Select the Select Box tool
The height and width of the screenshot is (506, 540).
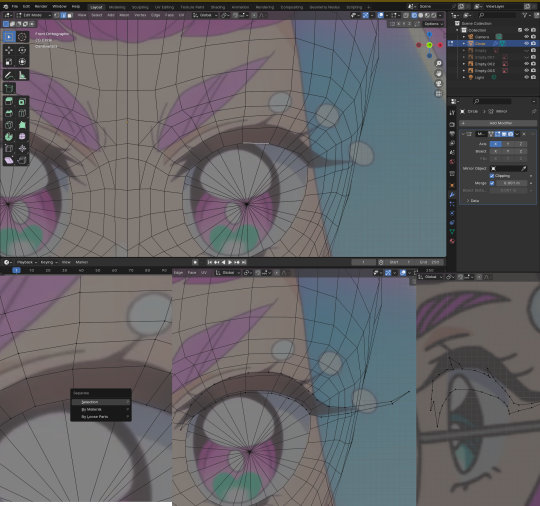[x=9, y=37]
